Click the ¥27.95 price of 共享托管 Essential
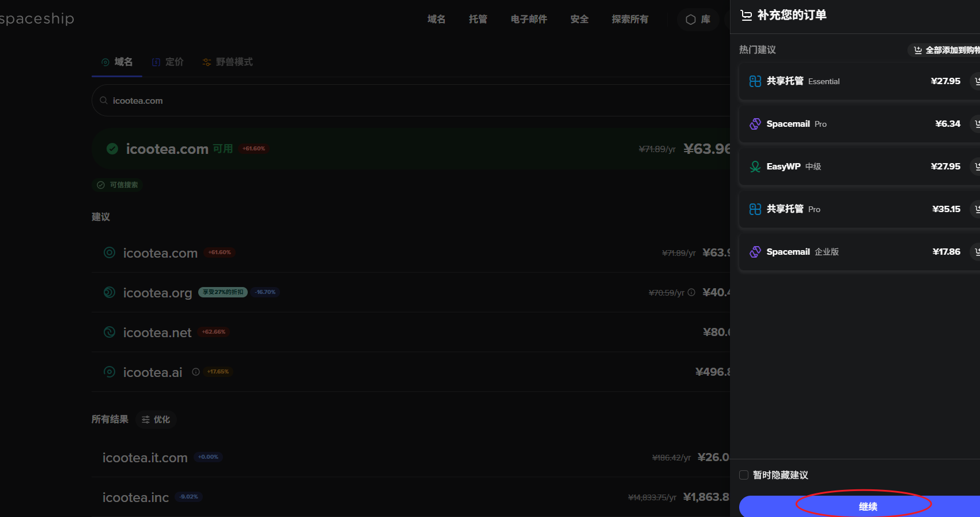The height and width of the screenshot is (517, 980). [945, 81]
